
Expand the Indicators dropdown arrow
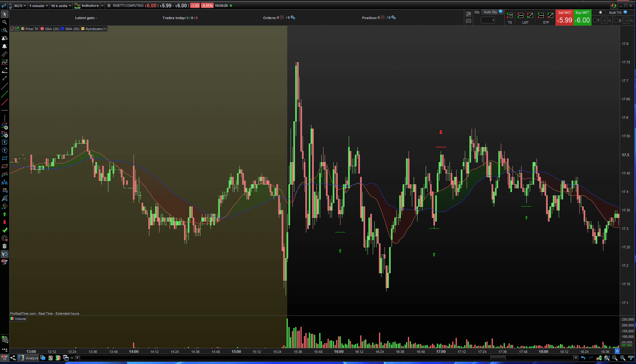coord(102,6)
